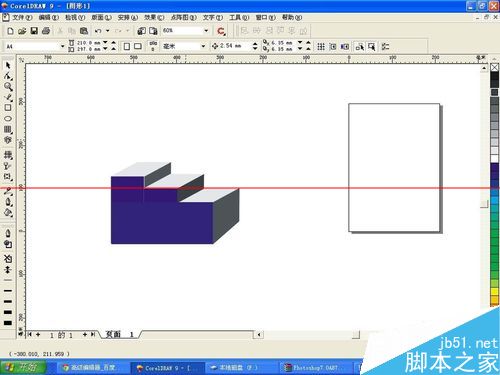The width and height of the screenshot is (500, 375).
Task: Set portrait page orientation
Action: tap(127, 46)
